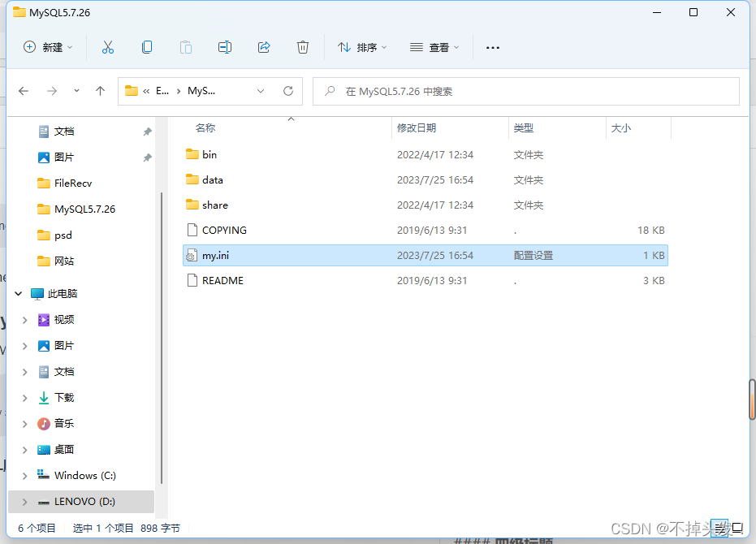This screenshot has width=756, height=544.
Task: Click the 18 KB size cell
Action: 651,230
